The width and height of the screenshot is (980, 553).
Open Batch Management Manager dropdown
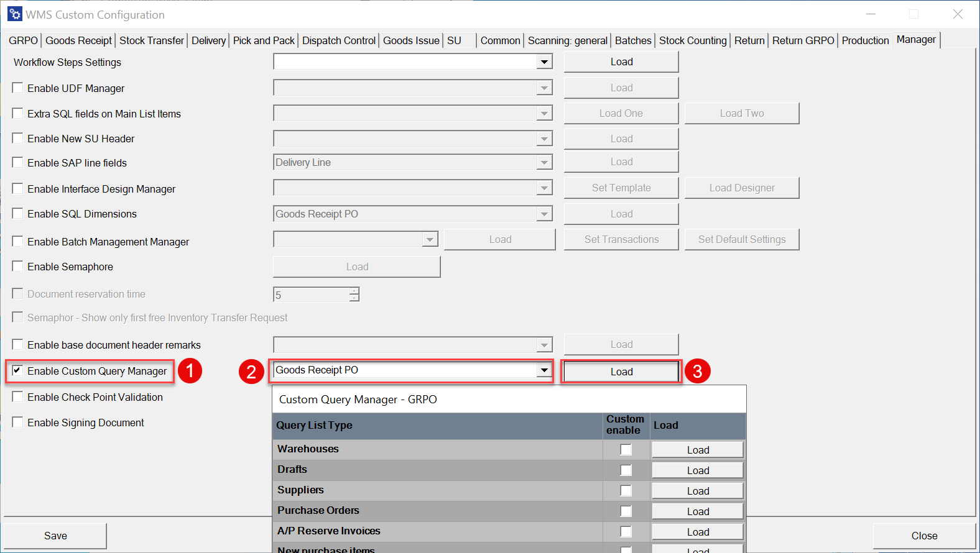[430, 239]
